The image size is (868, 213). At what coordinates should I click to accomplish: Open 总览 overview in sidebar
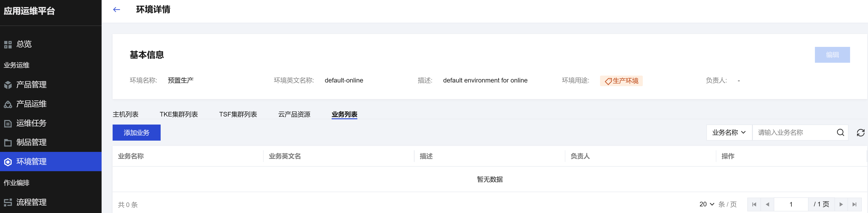(24, 44)
